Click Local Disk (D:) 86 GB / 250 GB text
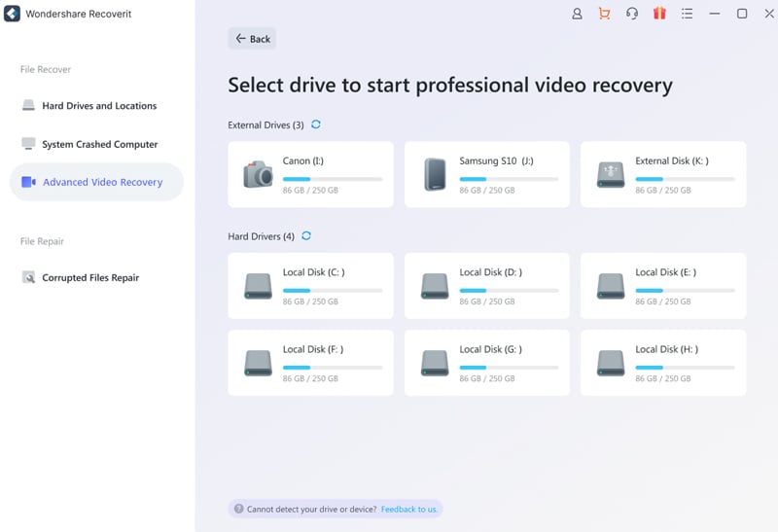The height and width of the screenshot is (532, 778). [x=487, y=301]
